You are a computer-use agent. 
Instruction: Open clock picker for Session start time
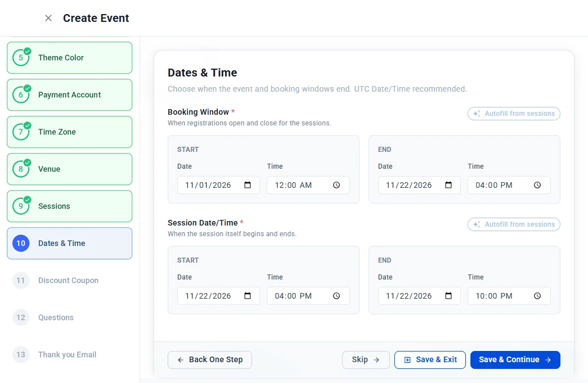[336, 296]
